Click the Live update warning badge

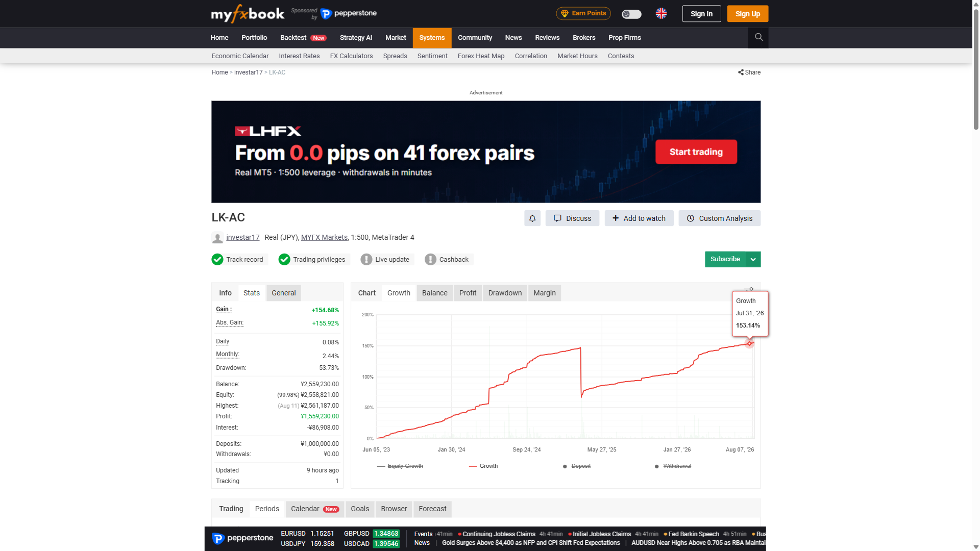pos(387,260)
